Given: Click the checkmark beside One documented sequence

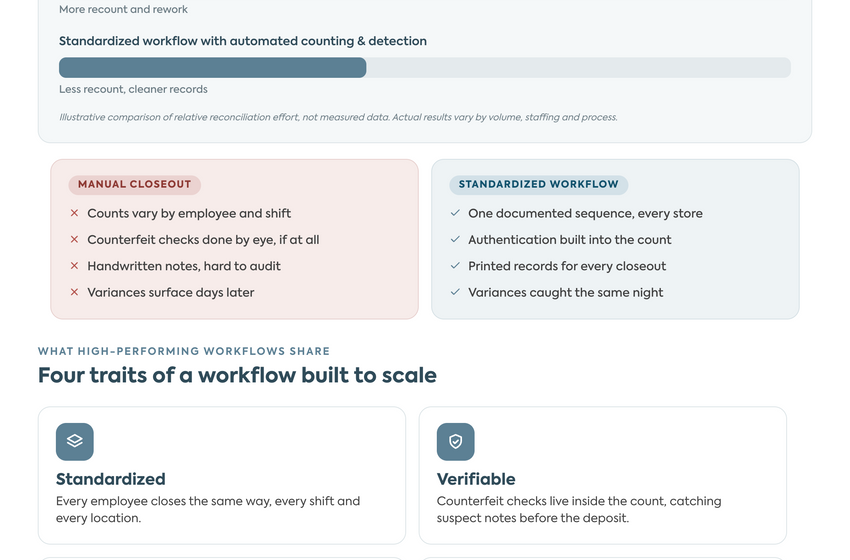Looking at the screenshot, I should pyautogui.click(x=455, y=213).
